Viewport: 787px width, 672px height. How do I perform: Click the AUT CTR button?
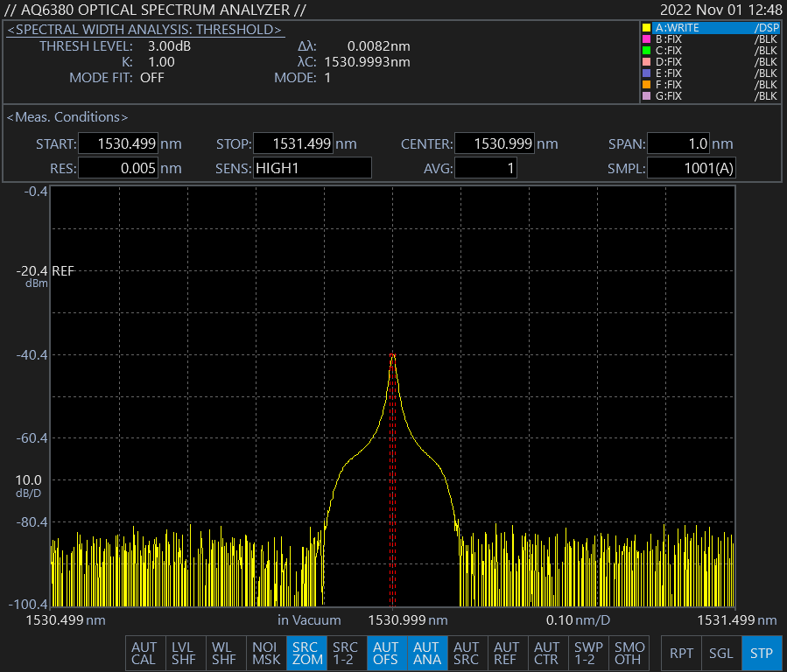(546, 654)
